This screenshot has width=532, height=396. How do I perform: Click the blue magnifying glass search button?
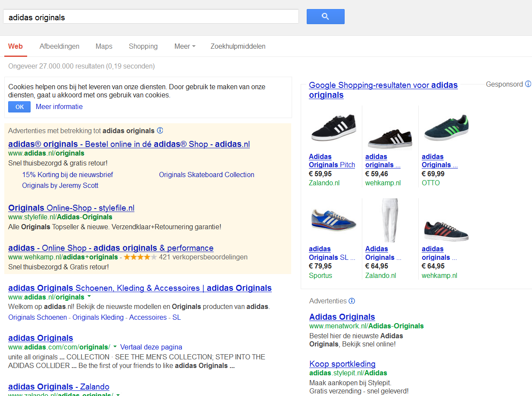(x=325, y=16)
